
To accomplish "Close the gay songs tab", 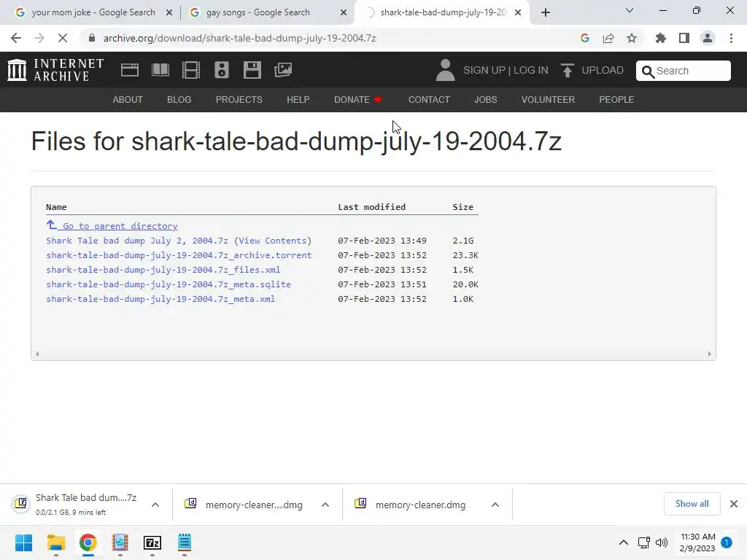I will 344,13.
